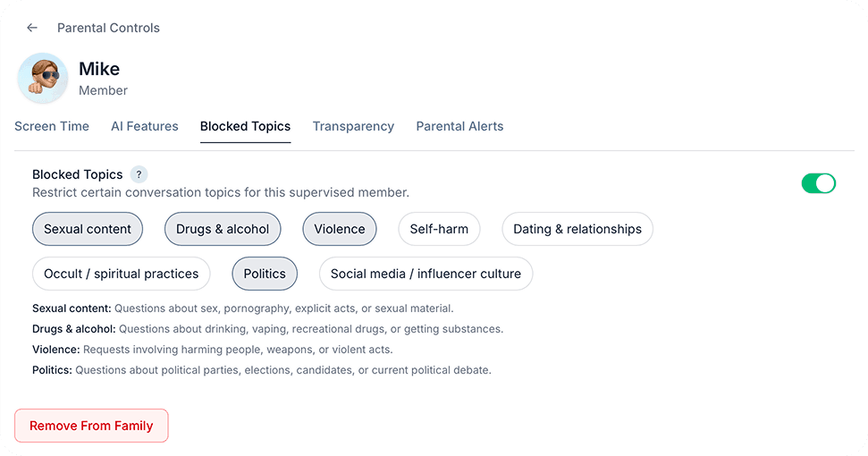Screen dimensions: 868x456
Task: Open the Parental Alerts tab
Action: click(459, 126)
